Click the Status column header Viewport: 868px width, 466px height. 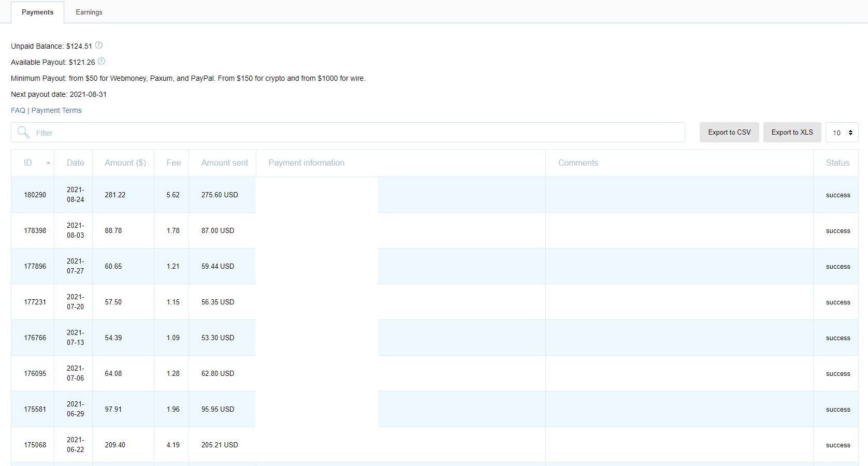pos(837,163)
